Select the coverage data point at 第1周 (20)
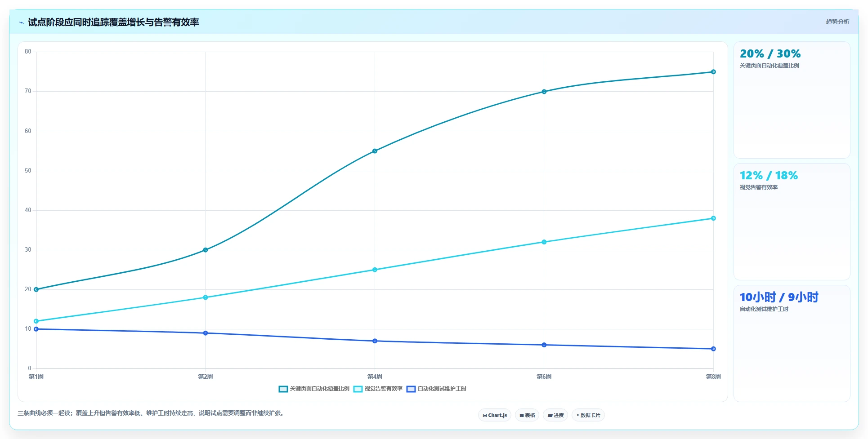 coord(36,289)
